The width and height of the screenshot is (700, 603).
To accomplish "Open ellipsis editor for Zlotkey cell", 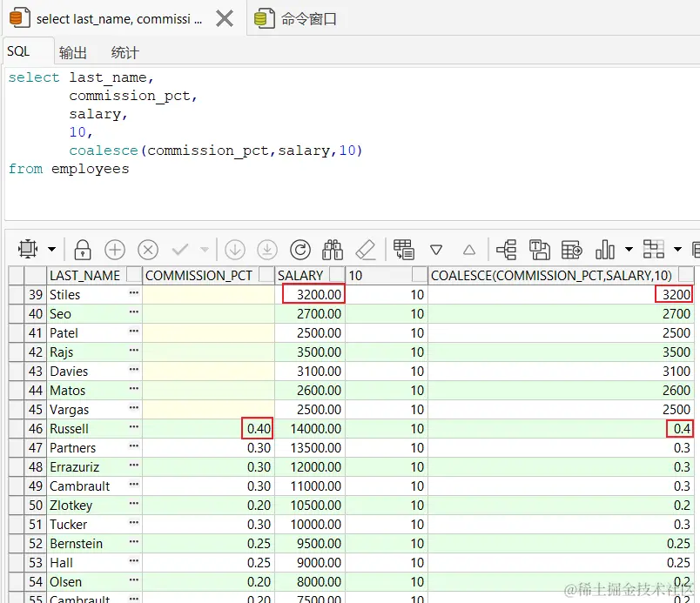I will point(134,504).
